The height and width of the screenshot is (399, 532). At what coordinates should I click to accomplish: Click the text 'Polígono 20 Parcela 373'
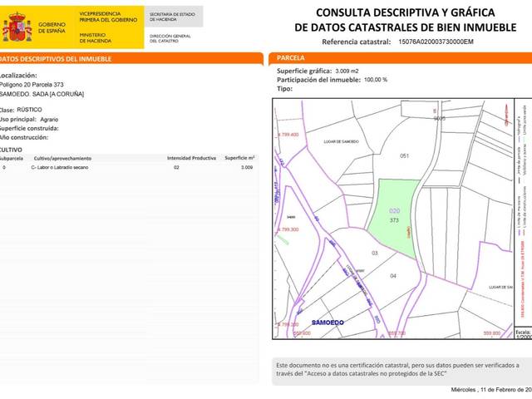point(32,85)
